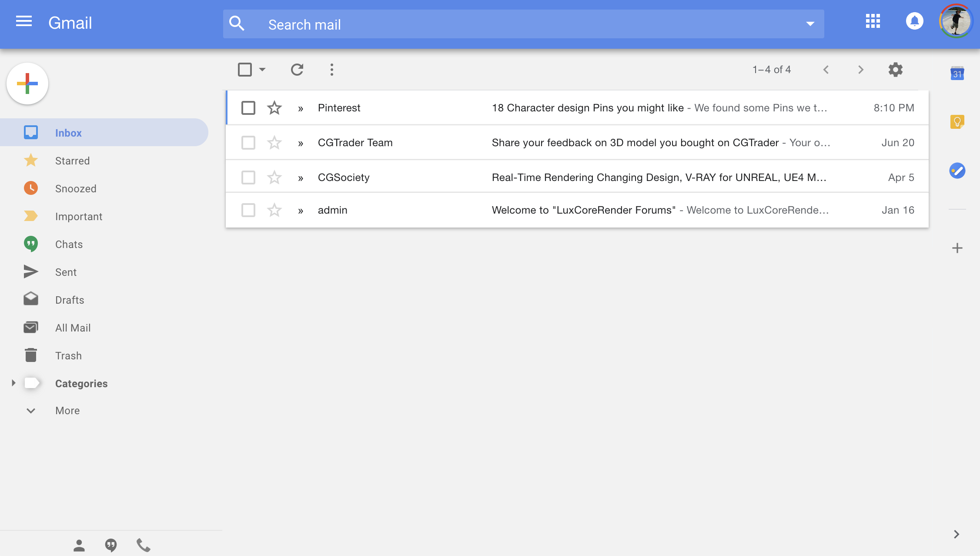Viewport: 980px width, 556px height.
Task: Open search options dropdown arrow
Action: (x=809, y=24)
